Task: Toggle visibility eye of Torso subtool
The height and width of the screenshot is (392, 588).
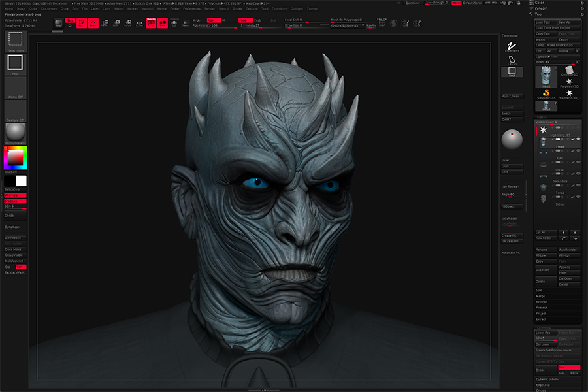Action: click(578, 186)
